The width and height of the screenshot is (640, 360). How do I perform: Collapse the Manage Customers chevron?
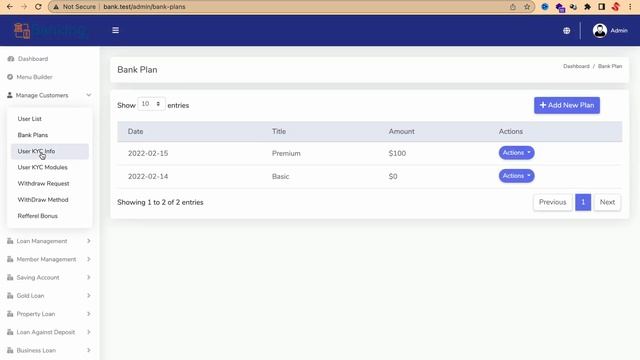point(89,95)
